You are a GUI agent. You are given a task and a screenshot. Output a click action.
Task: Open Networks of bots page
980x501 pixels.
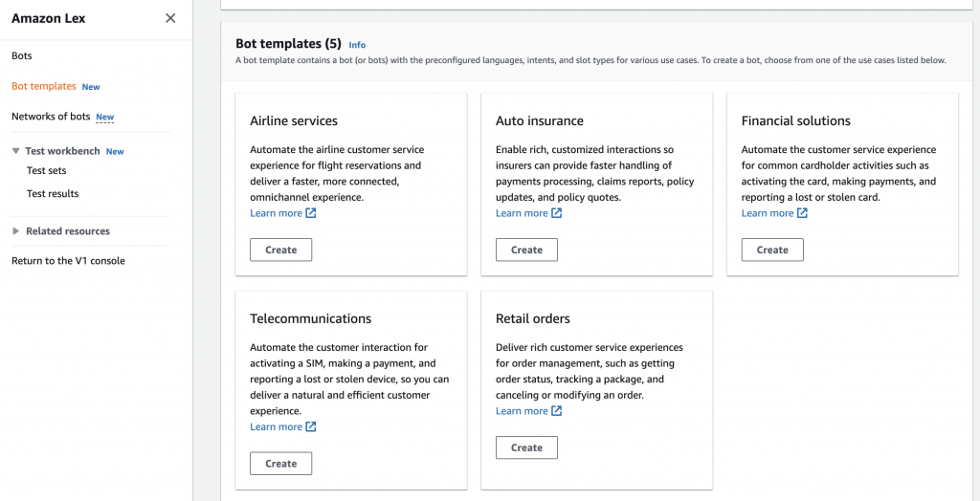(51, 117)
